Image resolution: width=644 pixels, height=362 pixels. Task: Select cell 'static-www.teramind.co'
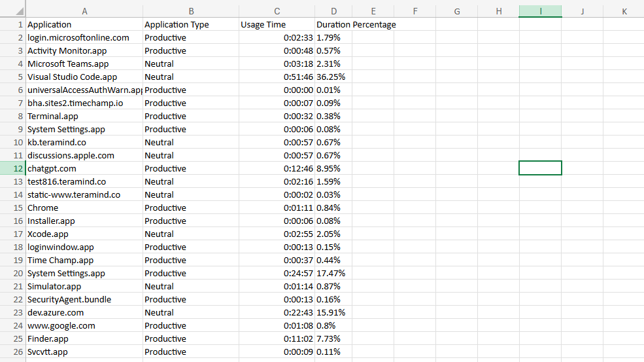point(84,194)
